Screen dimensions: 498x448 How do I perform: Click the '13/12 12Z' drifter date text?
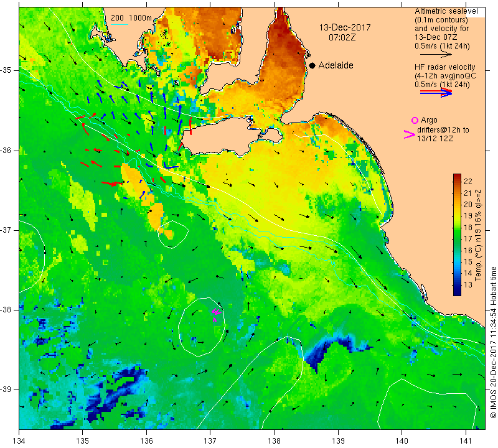click(435, 139)
